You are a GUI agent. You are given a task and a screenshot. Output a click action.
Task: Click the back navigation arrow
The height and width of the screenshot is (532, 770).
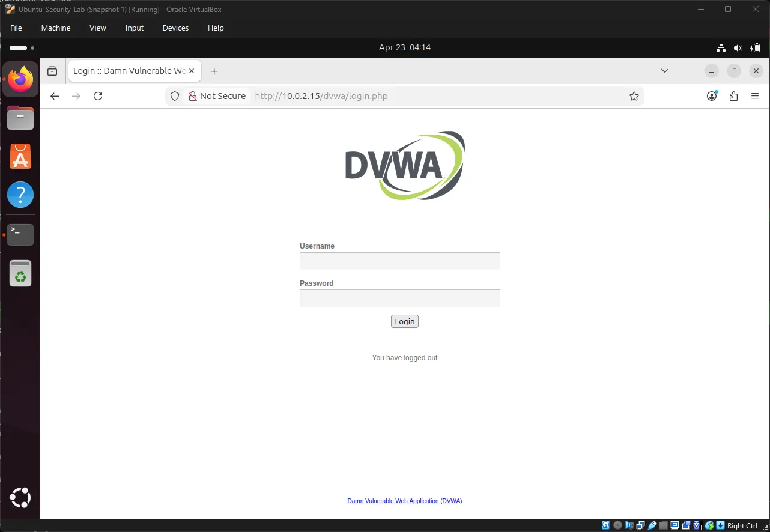coord(55,96)
